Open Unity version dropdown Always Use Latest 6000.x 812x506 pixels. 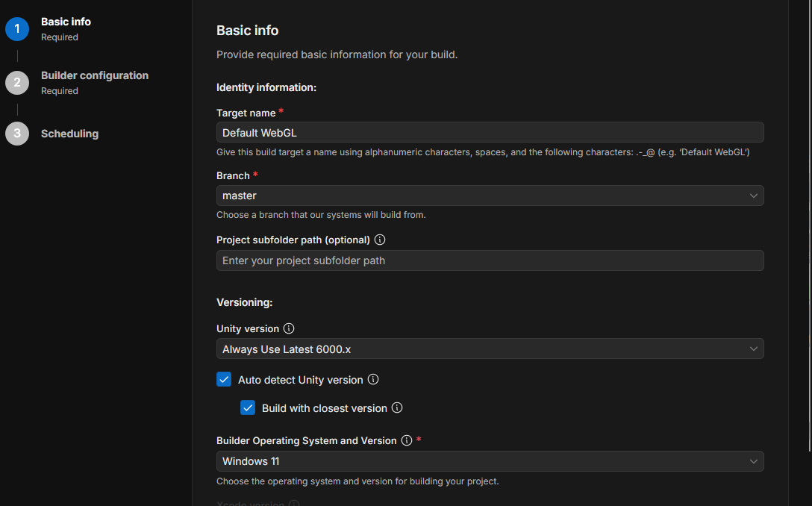tap(490, 349)
